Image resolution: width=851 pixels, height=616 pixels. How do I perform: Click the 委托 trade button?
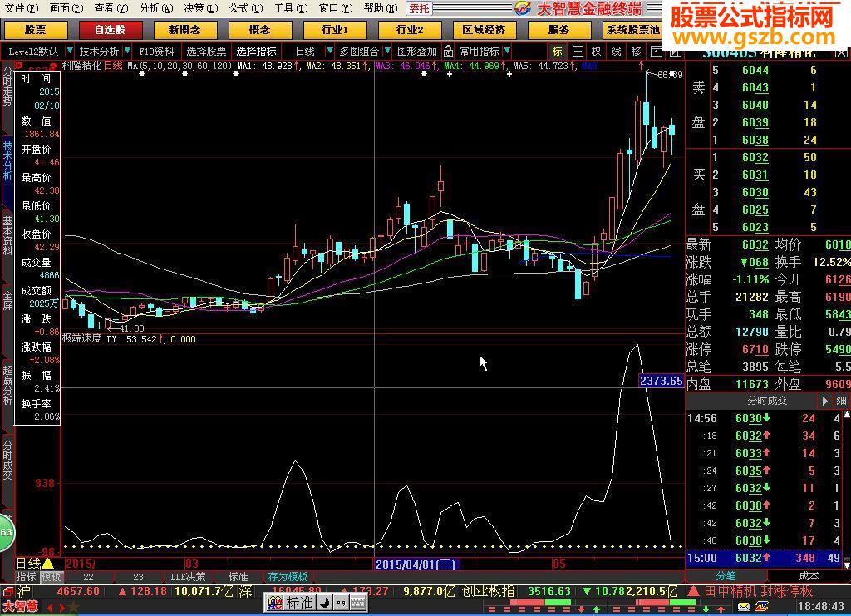click(419, 8)
